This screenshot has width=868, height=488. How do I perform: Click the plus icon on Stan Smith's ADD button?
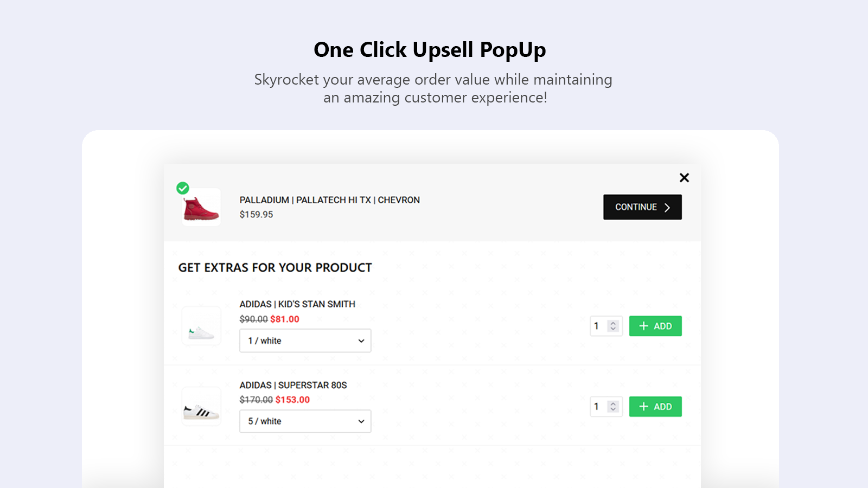tap(643, 326)
